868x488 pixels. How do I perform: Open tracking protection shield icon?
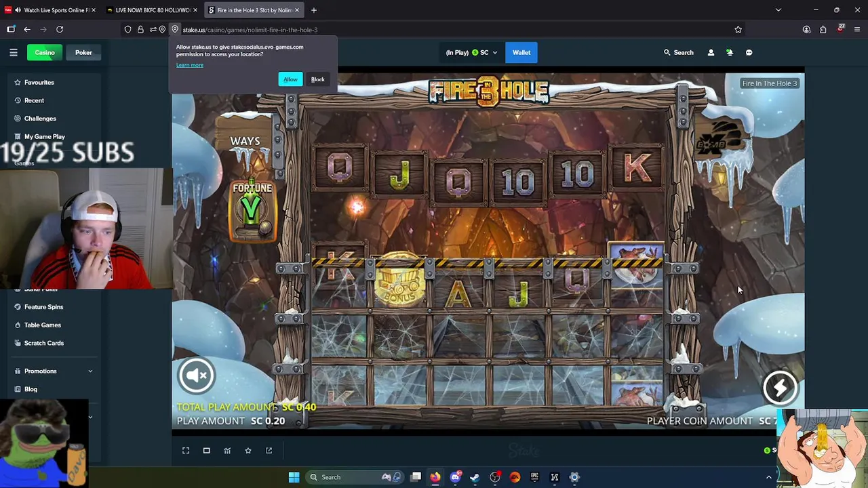point(128,29)
